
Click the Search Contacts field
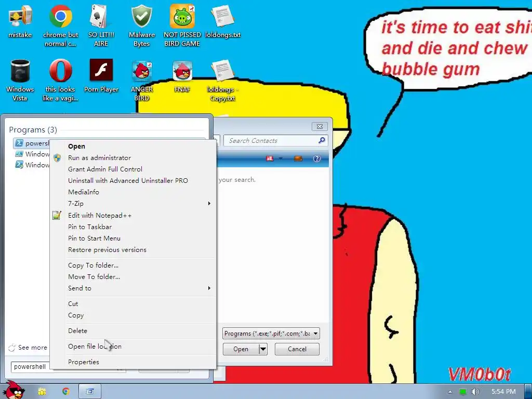(275, 140)
